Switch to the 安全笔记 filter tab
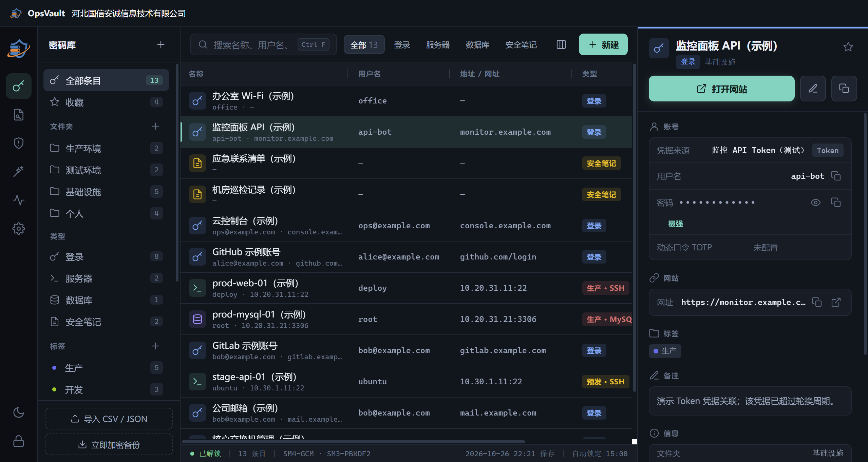The height and width of the screenshot is (462, 868). (521, 44)
